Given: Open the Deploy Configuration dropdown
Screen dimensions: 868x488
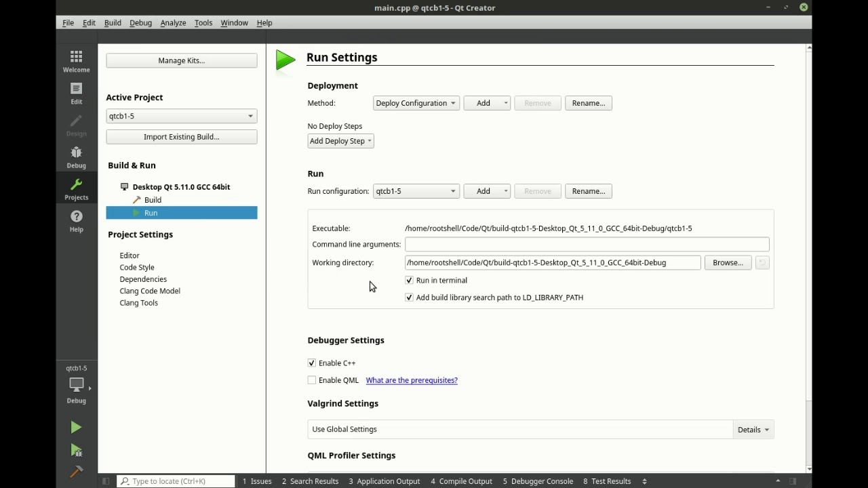Looking at the screenshot, I should tap(416, 103).
